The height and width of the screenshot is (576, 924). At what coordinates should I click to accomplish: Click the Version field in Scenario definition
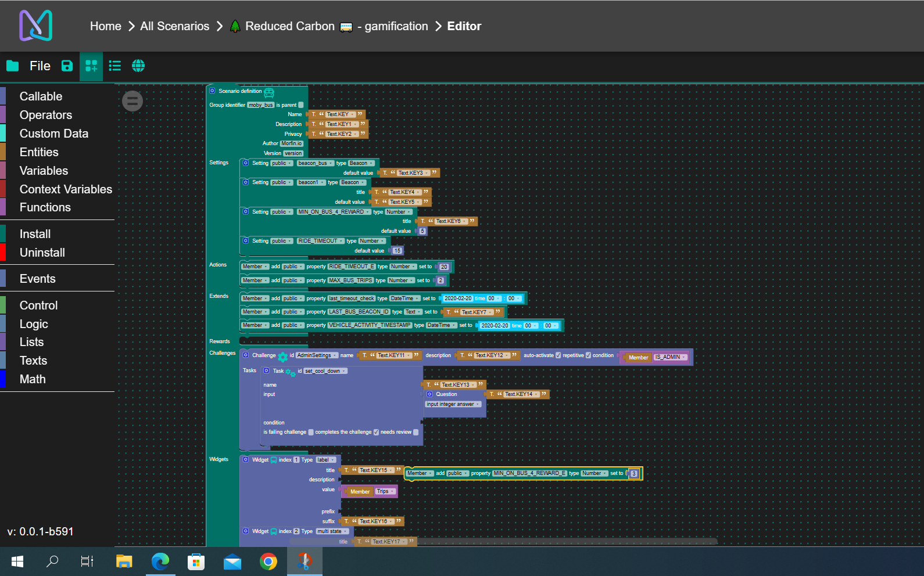coord(293,153)
